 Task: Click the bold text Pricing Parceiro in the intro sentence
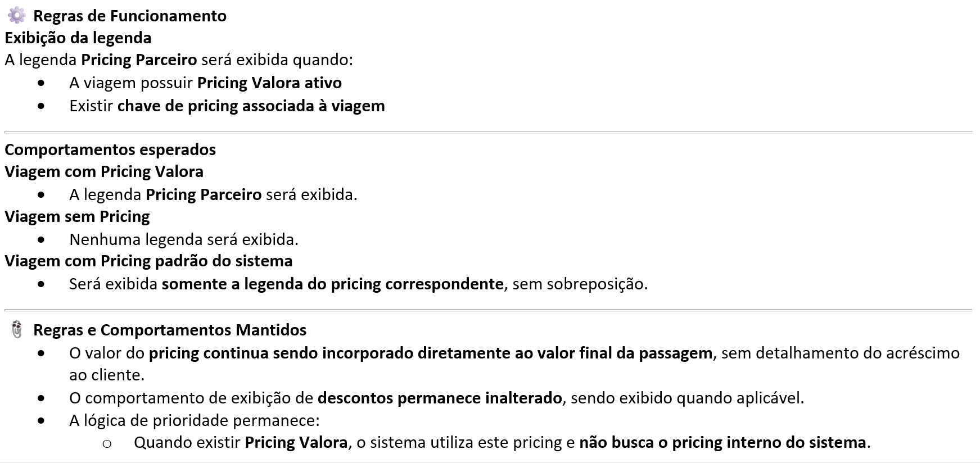(139, 60)
